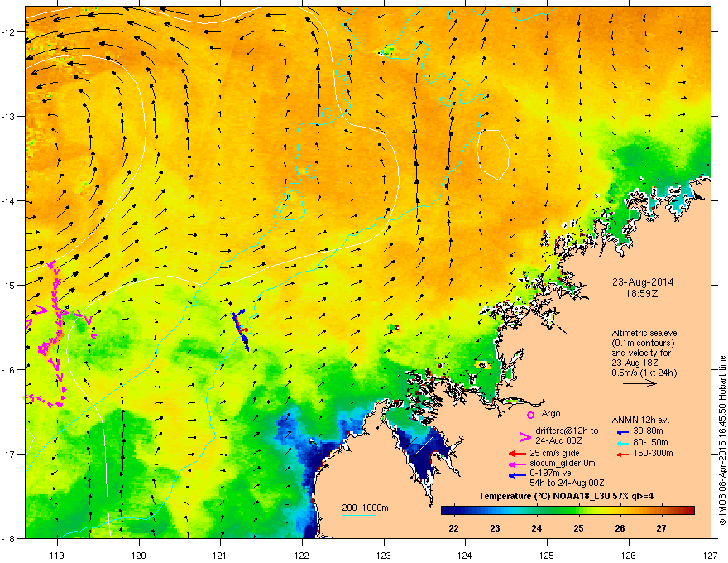Click the colorbar tick label 27
The height and width of the screenshot is (563, 728).
tap(662, 528)
